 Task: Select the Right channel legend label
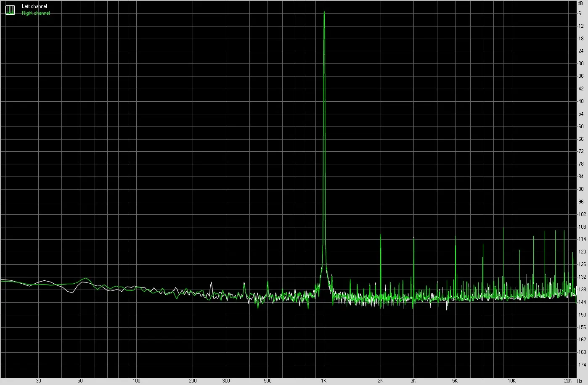coord(36,13)
